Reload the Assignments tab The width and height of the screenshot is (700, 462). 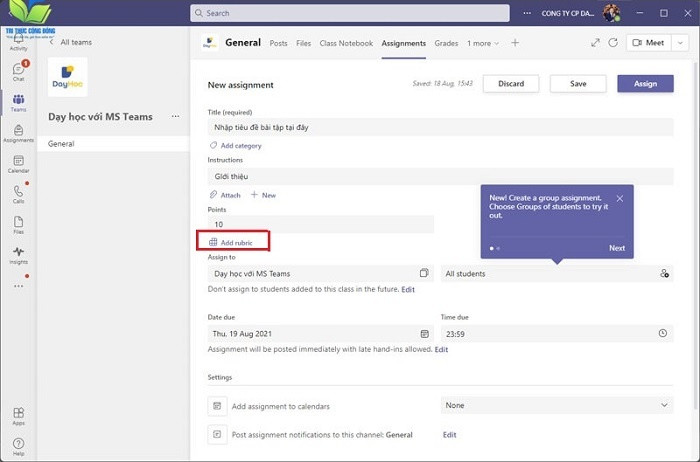tap(613, 43)
